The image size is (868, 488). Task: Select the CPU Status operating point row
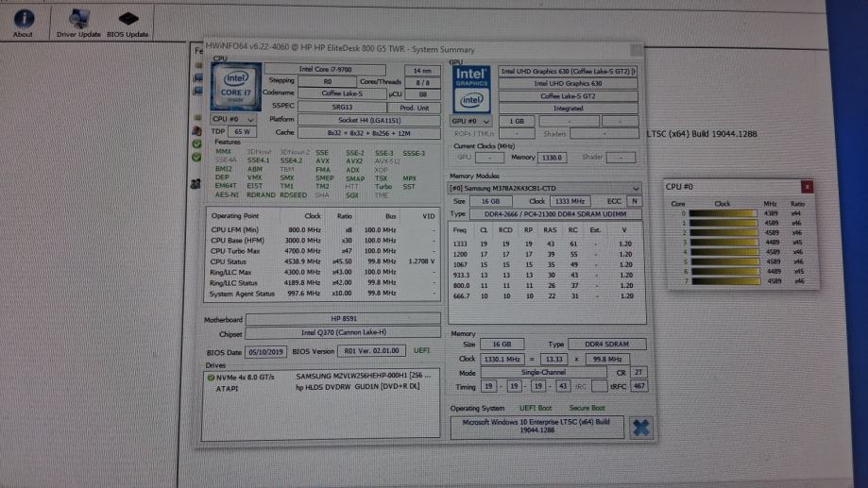322,261
